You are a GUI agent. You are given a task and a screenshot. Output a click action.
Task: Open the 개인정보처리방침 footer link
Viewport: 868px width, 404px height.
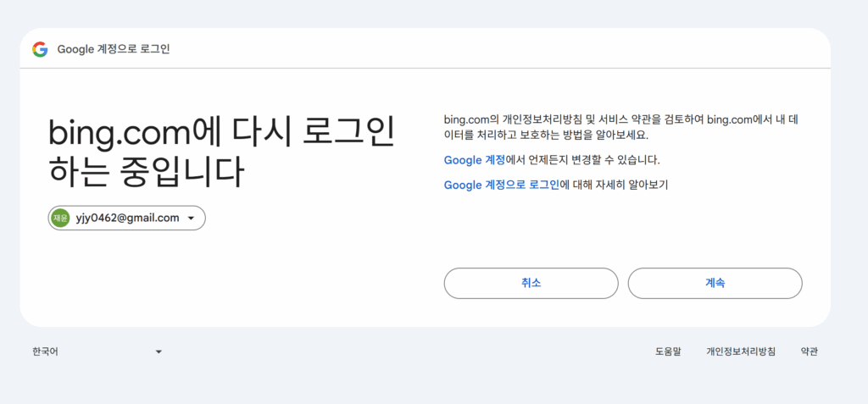[x=741, y=351]
